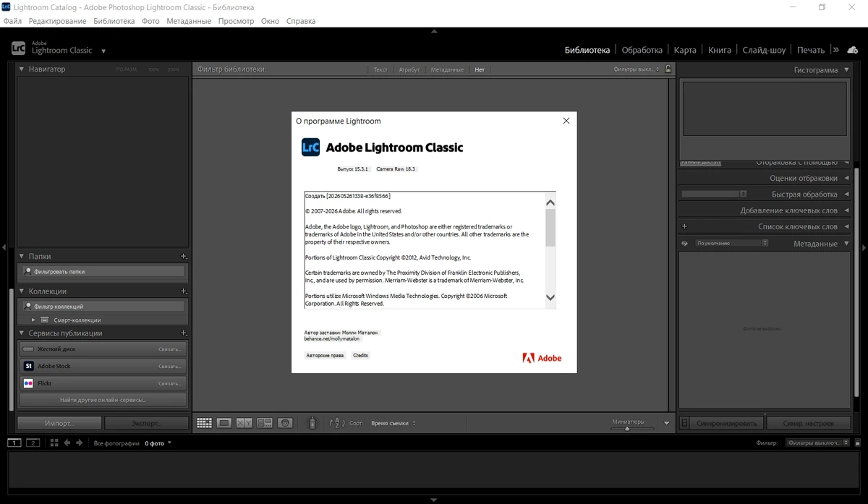Screen dimensions: 868x504
Task: Select Текст library filter option
Action: (380, 69)
